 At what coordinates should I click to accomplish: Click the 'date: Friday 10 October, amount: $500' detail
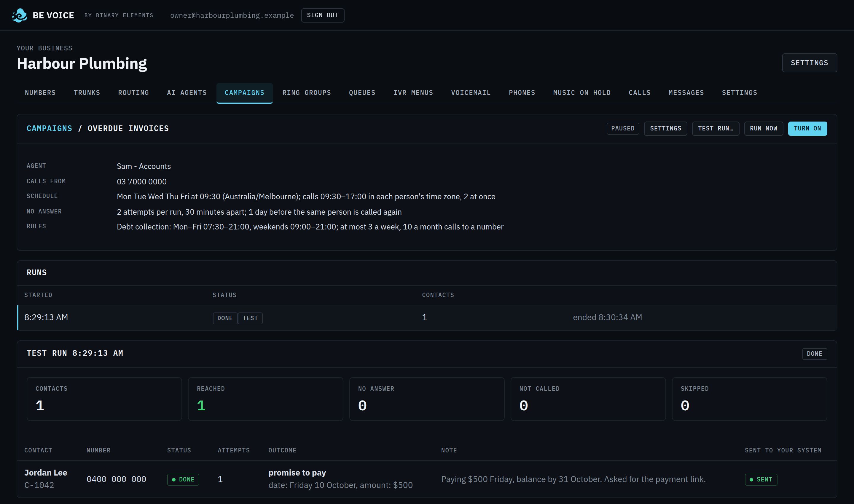pyautogui.click(x=340, y=485)
